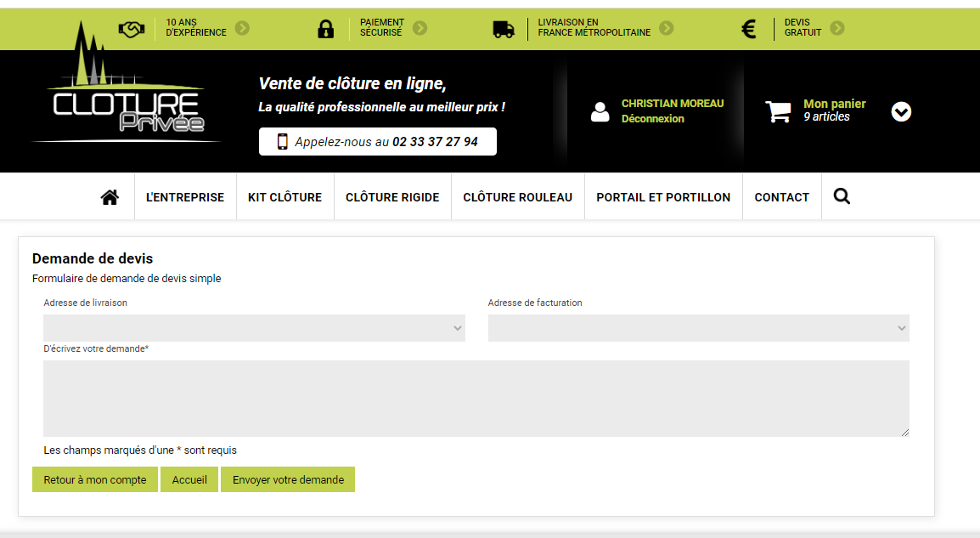Click the 10 ans d'expérience text link
Screen dimensions: 980x538
(x=195, y=27)
